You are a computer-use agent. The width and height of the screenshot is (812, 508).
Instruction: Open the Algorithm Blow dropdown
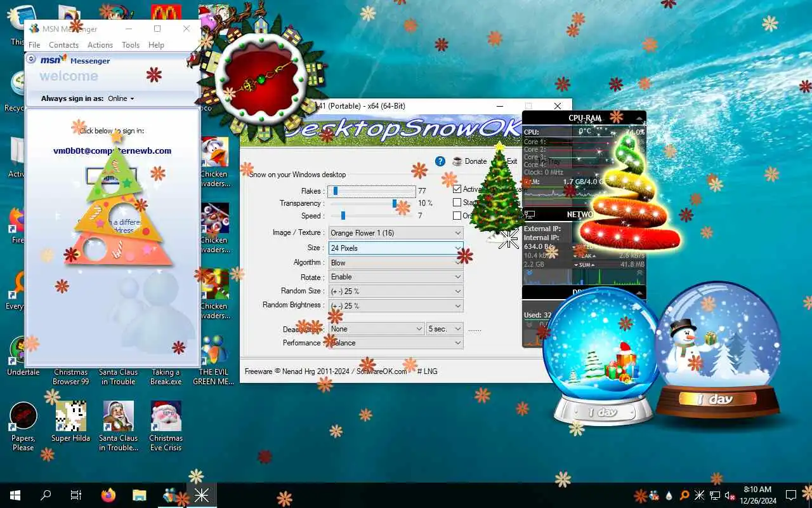coord(396,262)
